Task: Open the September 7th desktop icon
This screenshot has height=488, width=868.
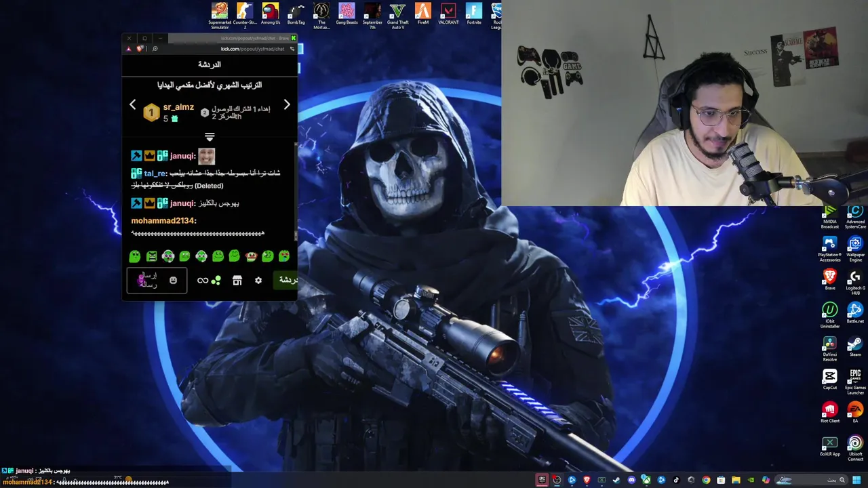Action: point(372,16)
